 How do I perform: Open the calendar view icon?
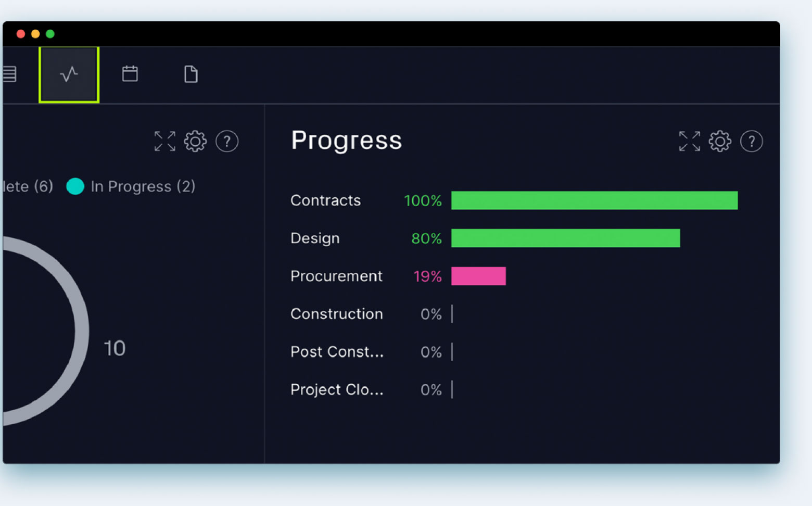[x=130, y=74]
